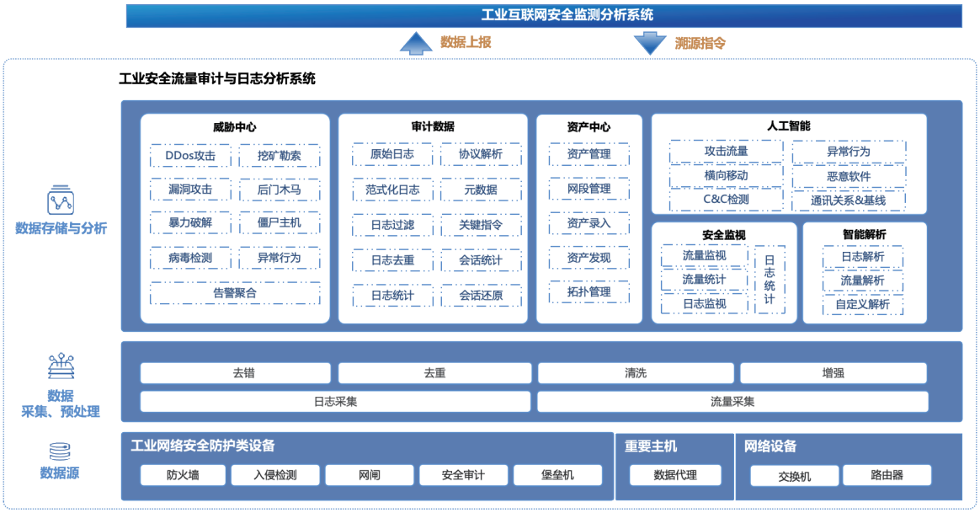Click the 流量采集 bar

tap(732, 402)
